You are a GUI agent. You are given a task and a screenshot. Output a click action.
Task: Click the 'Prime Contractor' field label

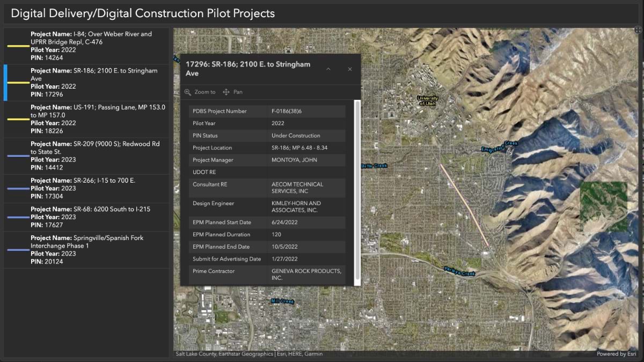point(214,271)
